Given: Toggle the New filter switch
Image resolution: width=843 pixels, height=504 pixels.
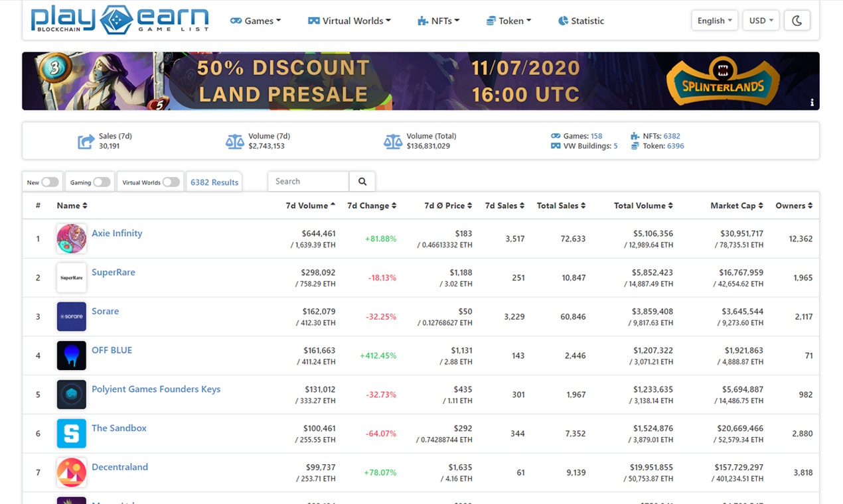Looking at the screenshot, I should click(x=50, y=182).
